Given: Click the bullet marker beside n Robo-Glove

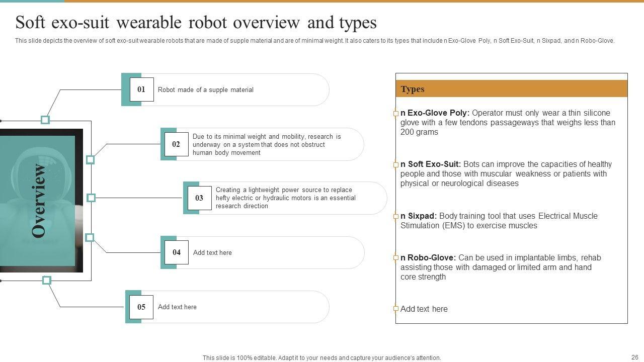Looking at the screenshot, I should pos(396,258).
